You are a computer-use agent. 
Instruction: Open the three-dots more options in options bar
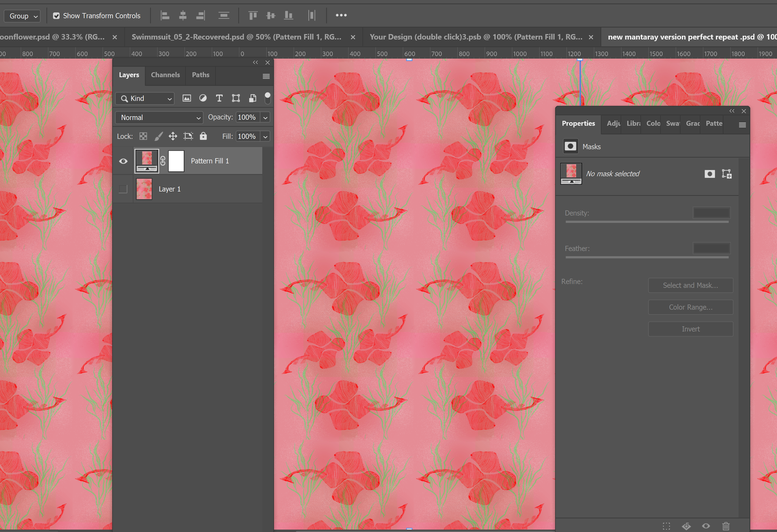tap(341, 15)
